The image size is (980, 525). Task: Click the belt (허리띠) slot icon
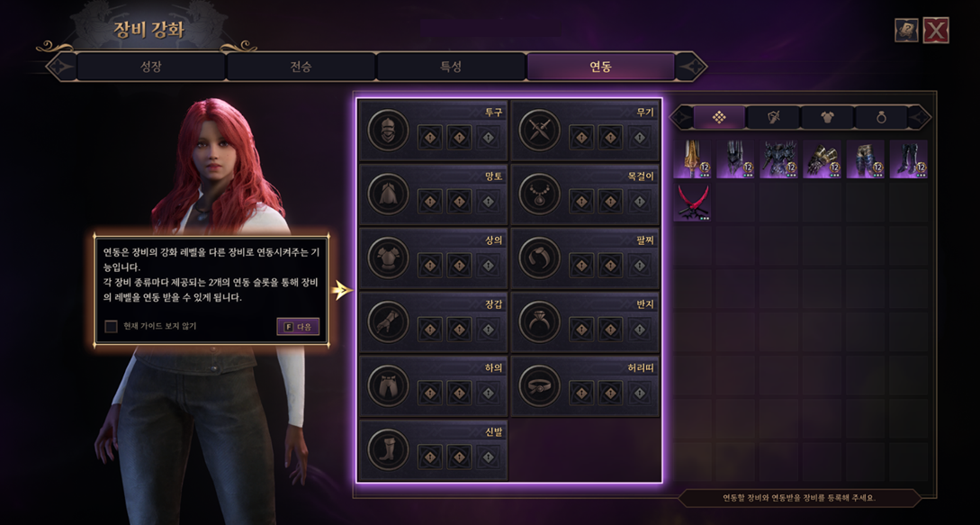coord(539,385)
